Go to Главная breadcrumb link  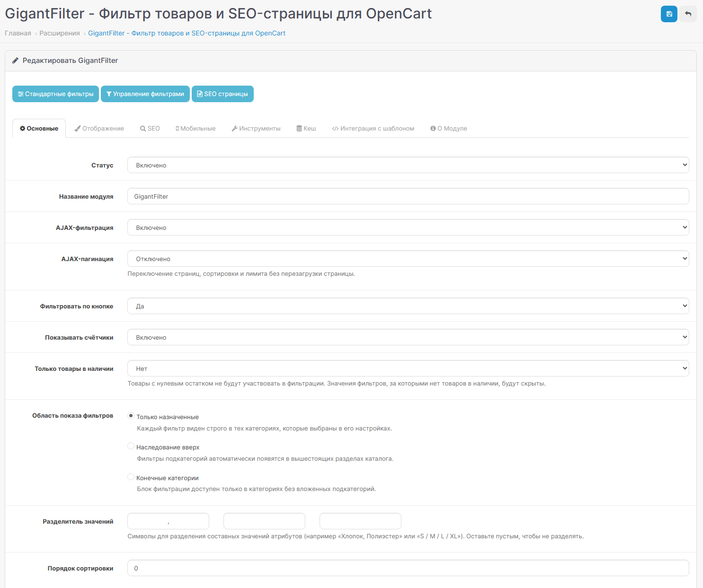[18, 33]
